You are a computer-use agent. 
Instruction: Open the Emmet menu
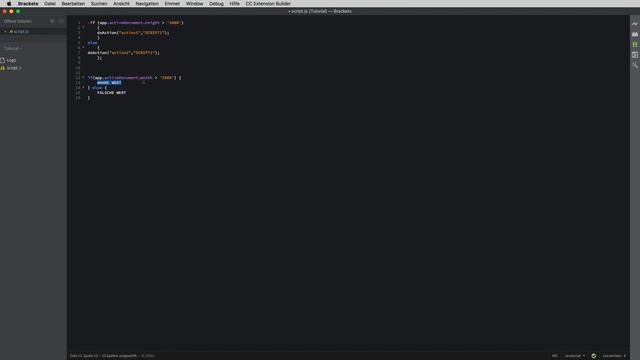click(172, 4)
